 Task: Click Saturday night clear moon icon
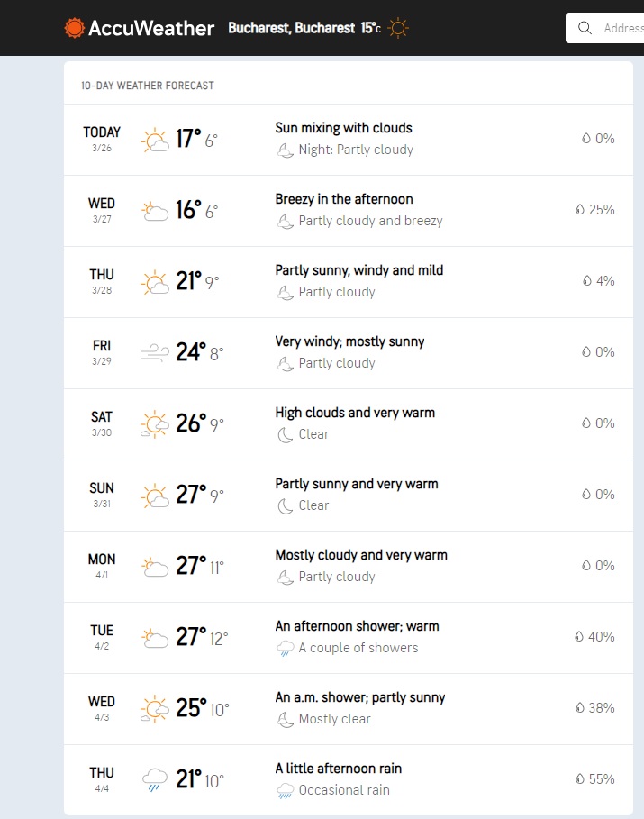tap(286, 434)
